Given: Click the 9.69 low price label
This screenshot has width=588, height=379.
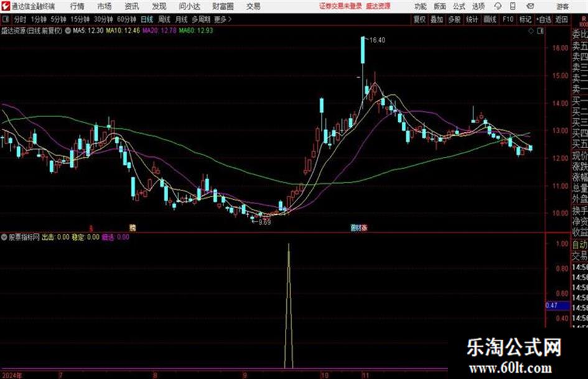Looking at the screenshot, I should pos(264,222).
